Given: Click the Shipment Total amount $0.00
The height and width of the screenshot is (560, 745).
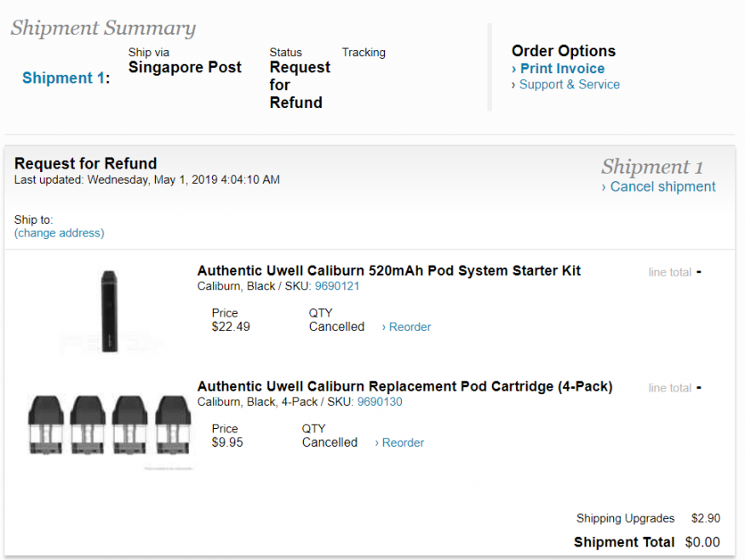Looking at the screenshot, I should click(703, 542).
